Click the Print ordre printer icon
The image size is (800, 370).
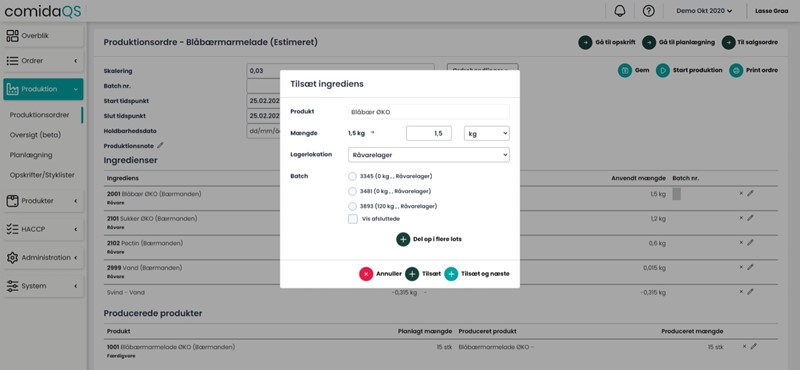[x=736, y=70]
